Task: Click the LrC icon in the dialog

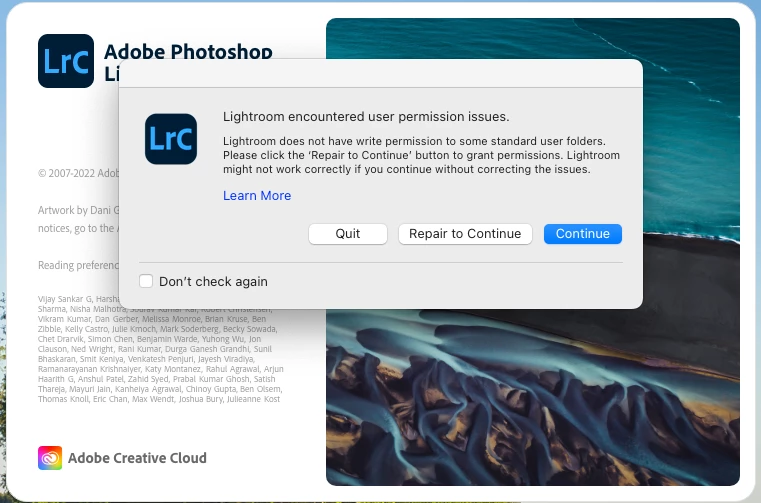Action: pos(171,139)
